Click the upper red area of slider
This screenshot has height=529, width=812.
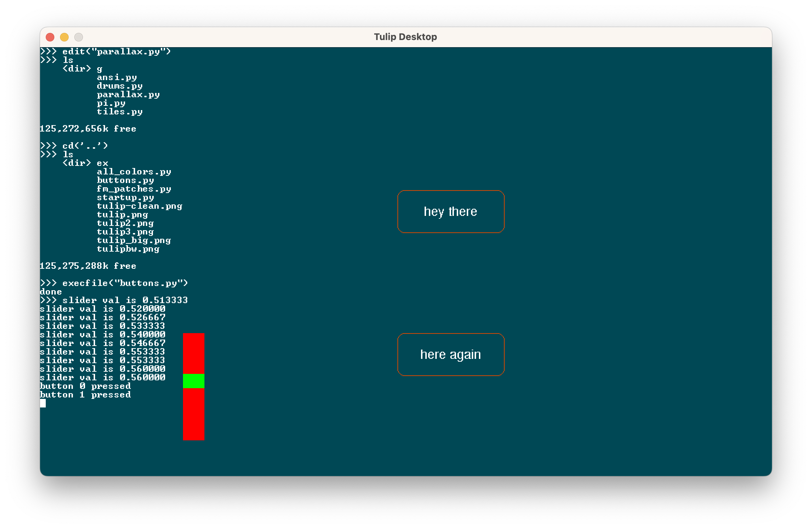pyautogui.click(x=193, y=353)
